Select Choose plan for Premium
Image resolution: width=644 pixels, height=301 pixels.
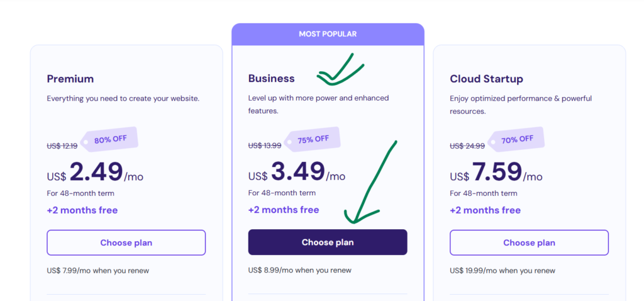[126, 242]
